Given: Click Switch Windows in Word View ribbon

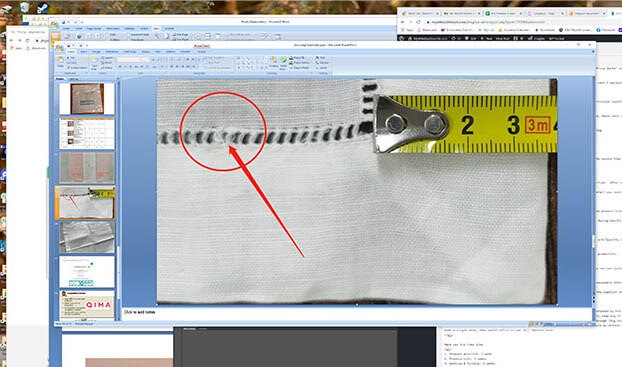Looking at the screenshot, I should pyautogui.click(x=263, y=36).
